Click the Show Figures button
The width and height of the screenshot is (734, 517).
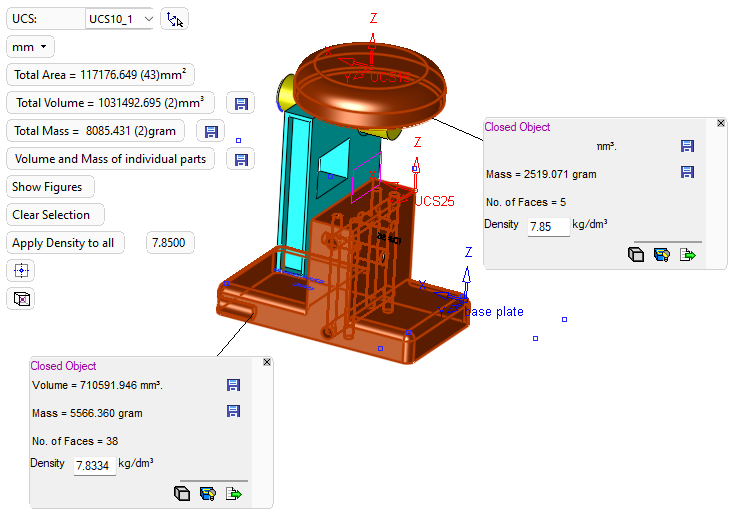(50, 187)
